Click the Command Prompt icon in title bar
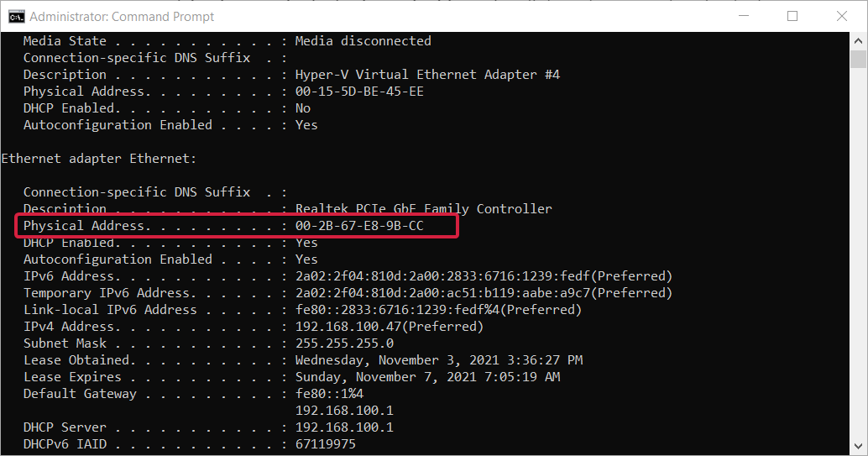Screen dimensions: 868x456 coord(16,17)
